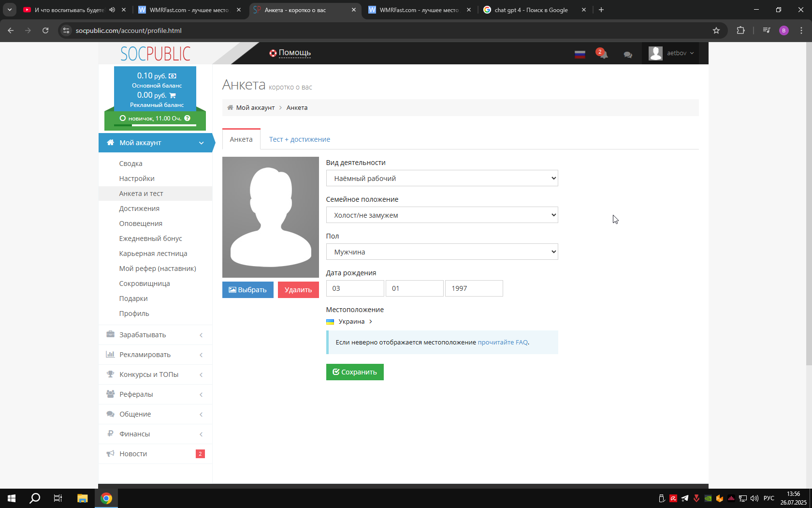Open Сводка in sidebar
The width and height of the screenshot is (812, 508).
130,164
